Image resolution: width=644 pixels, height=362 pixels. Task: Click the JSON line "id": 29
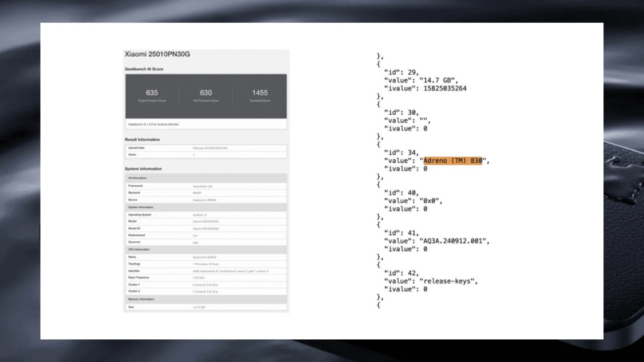tap(401, 72)
